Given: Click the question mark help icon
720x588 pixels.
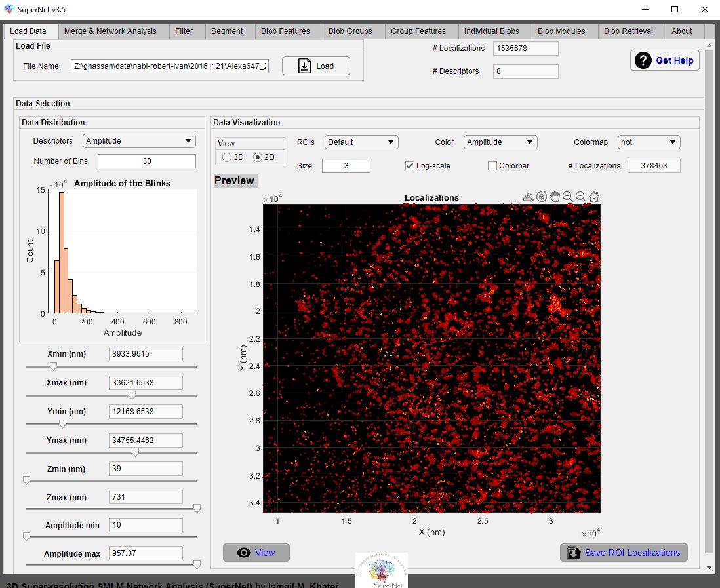Looking at the screenshot, I should pyautogui.click(x=643, y=60).
